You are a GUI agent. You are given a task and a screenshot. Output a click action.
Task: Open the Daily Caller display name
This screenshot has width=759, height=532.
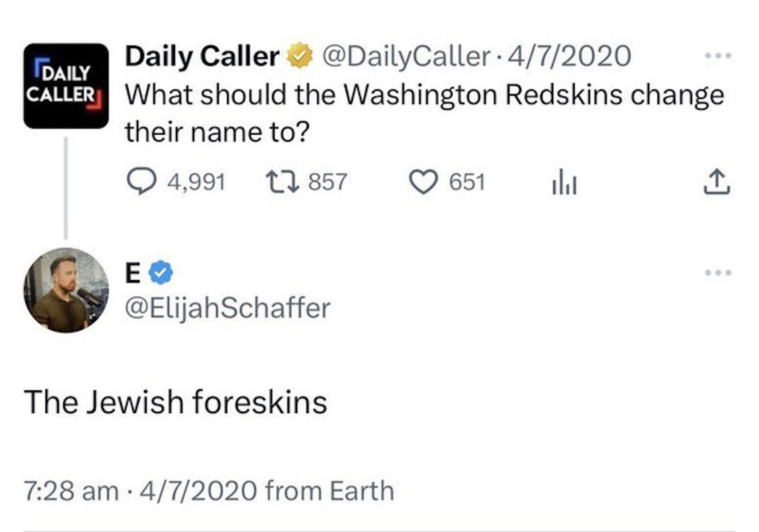(202, 56)
